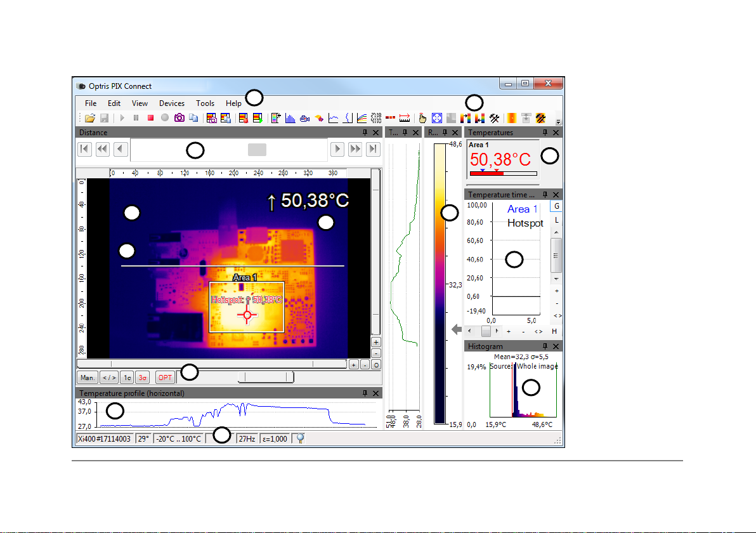The image size is (756, 533).
Task: Pin the Distance panel
Action: tap(365, 132)
